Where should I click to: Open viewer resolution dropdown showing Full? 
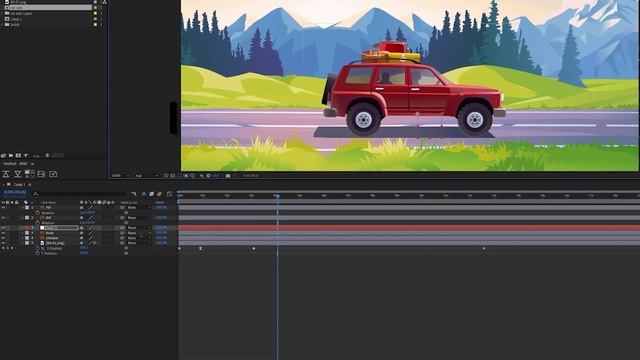tap(147, 176)
